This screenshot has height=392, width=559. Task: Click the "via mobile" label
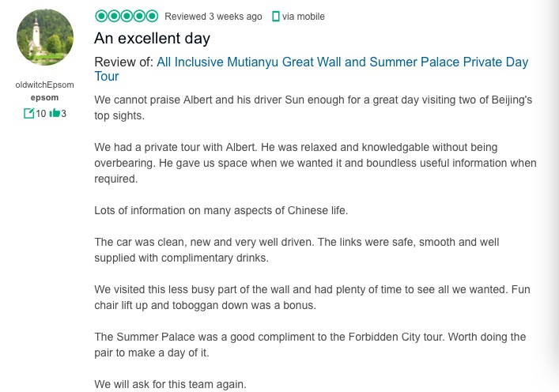coord(303,17)
